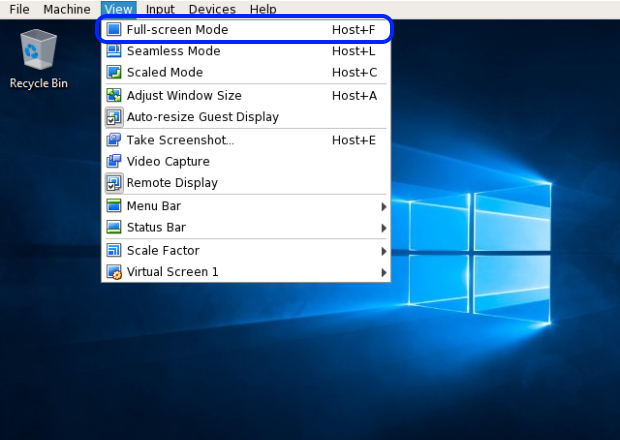This screenshot has height=440, width=620.
Task: Click the Scale Factor label text
Action: pos(163,251)
